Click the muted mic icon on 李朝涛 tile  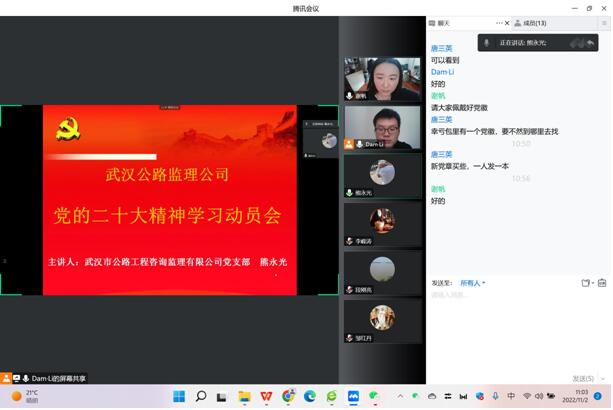coord(349,241)
